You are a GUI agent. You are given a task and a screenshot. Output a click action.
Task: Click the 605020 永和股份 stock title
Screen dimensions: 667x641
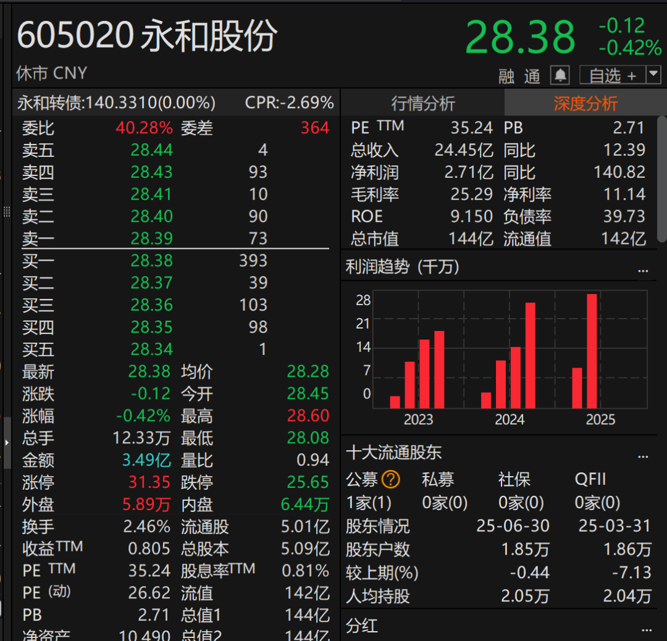coord(147,36)
